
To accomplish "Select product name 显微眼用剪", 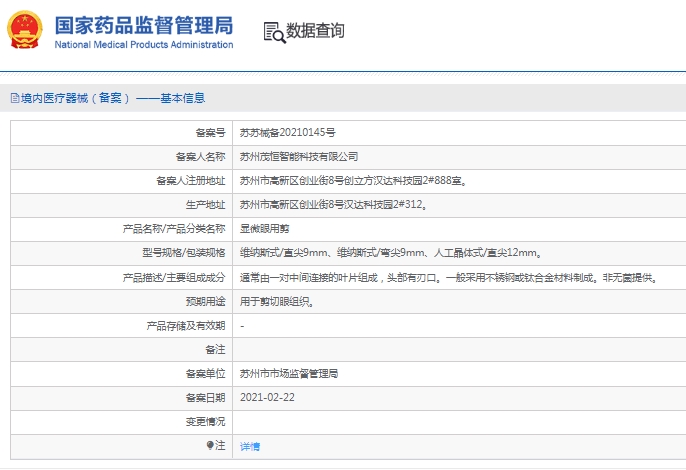I will click(x=264, y=229).
